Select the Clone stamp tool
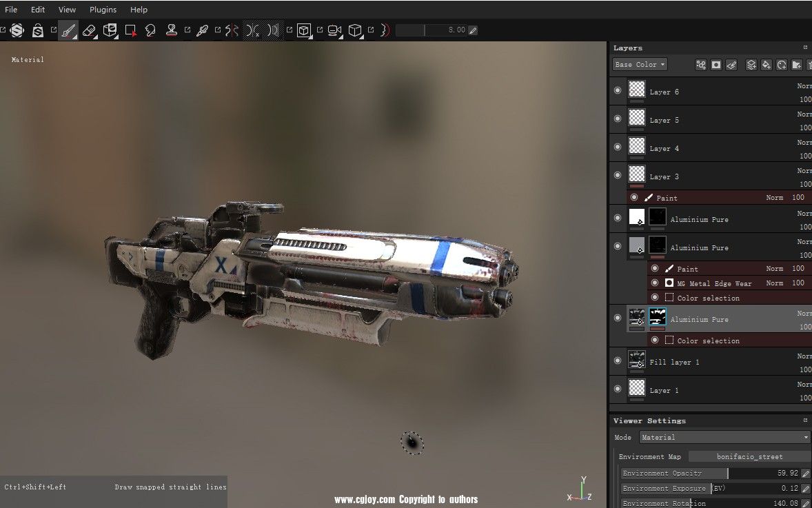Viewport: 812px width, 508px height. (x=171, y=30)
